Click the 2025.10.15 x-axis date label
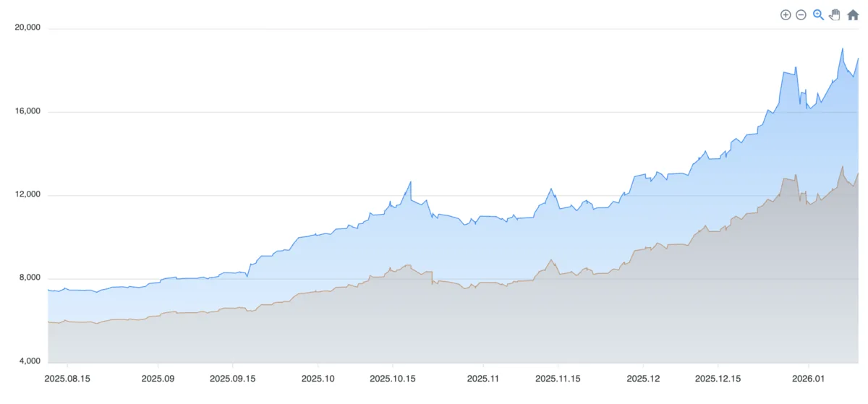The width and height of the screenshot is (868, 404). tap(393, 378)
